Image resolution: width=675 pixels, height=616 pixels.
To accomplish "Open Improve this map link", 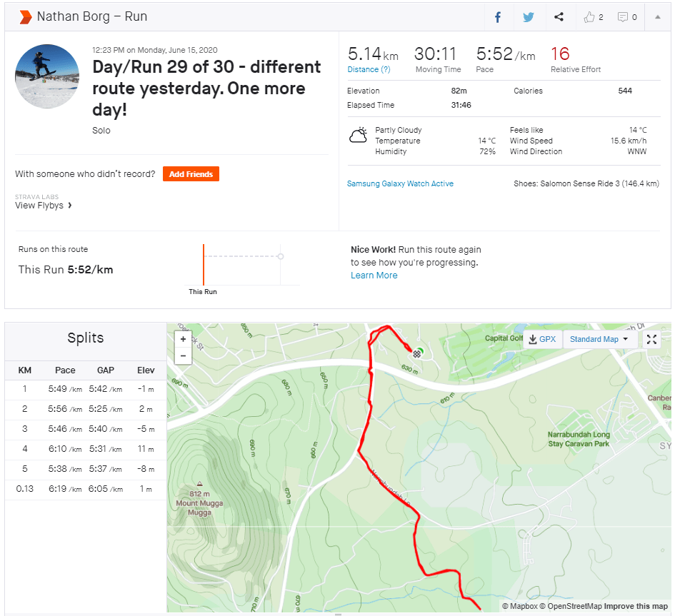I will (x=636, y=607).
